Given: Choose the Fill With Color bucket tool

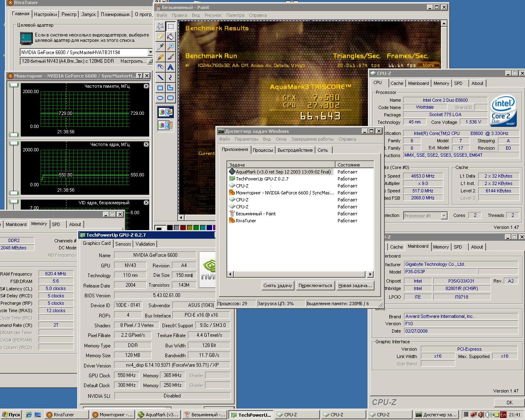Looking at the screenshot, I should [x=171, y=37].
